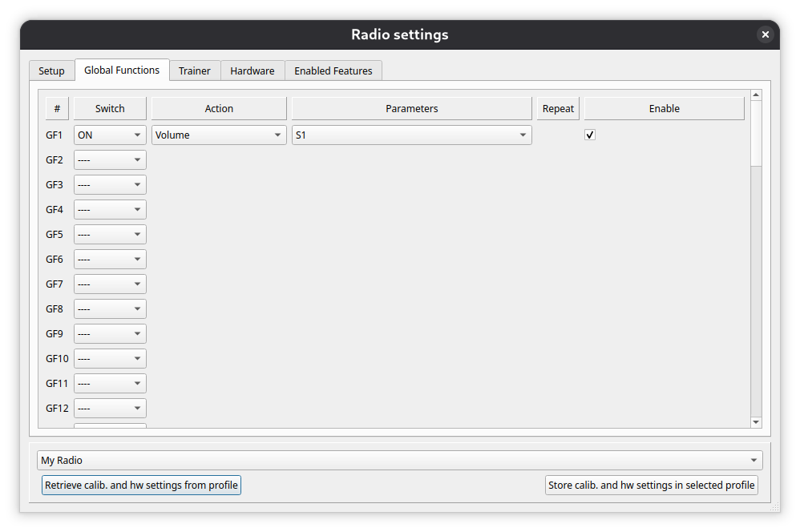Image resolution: width=800 pixels, height=532 pixels.
Task: Close the Radio settings dialog
Action: click(x=765, y=34)
